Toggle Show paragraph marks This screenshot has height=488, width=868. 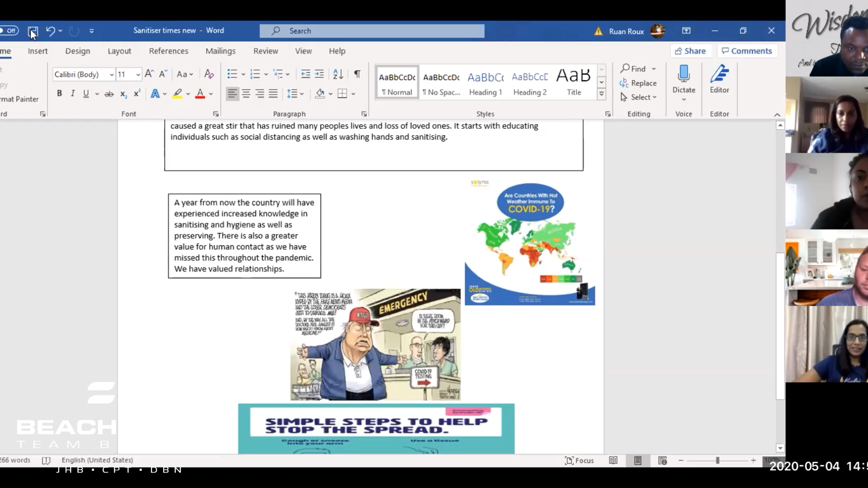(x=357, y=74)
